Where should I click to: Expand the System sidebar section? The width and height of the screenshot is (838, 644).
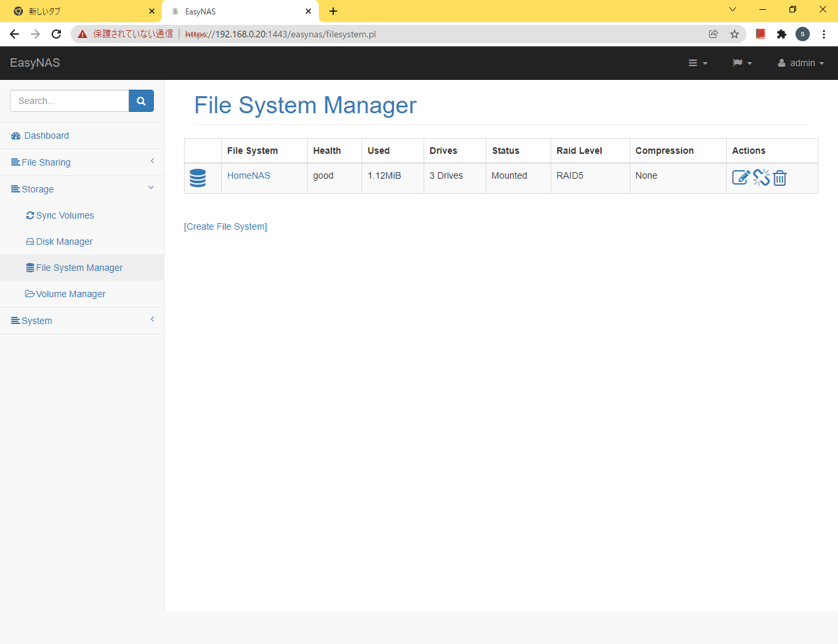tap(37, 321)
